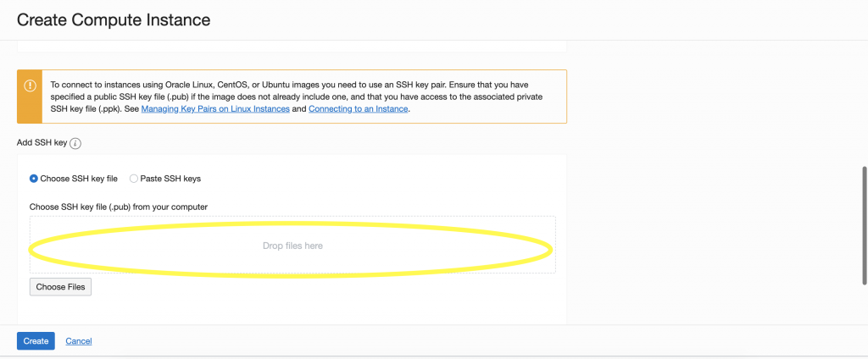Click the scrollbar track above the thumb

coord(864,103)
